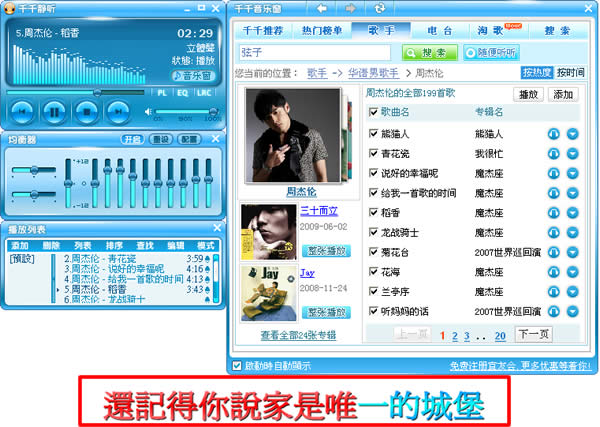Image resolution: width=600 pixels, height=427 pixels.
Task: Uncheck the 说好的幸福呢 checkbox
Action: pyautogui.click(x=373, y=173)
